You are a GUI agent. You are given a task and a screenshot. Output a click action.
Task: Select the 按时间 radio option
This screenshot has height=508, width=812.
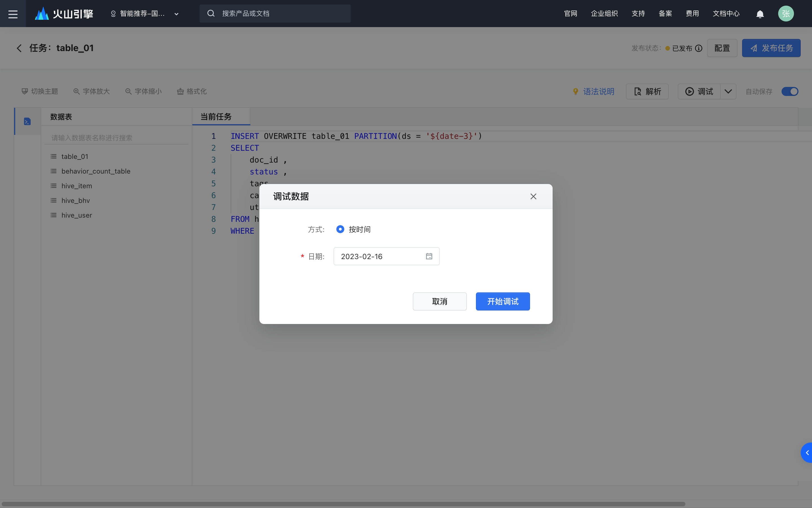point(340,229)
